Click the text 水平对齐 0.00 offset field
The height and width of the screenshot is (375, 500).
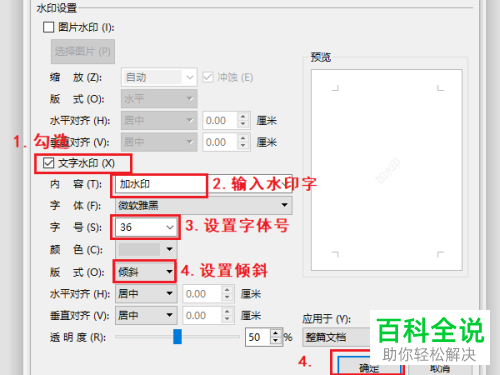click(x=202, y=294)
